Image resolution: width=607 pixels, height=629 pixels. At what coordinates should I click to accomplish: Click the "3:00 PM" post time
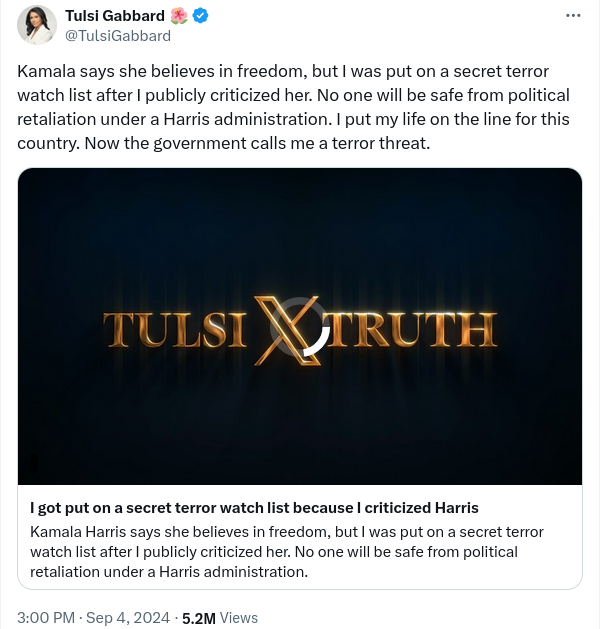(46, 618)
